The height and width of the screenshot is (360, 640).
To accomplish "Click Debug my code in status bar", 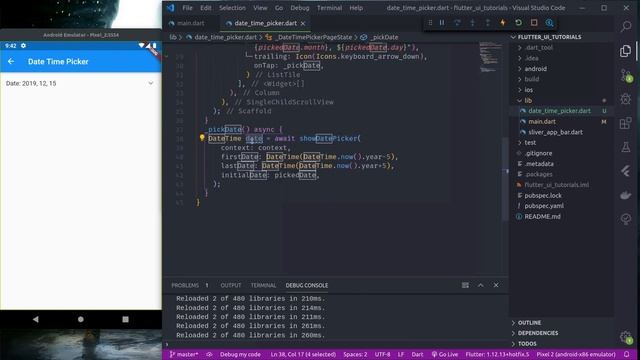I will tap(240, 354).
